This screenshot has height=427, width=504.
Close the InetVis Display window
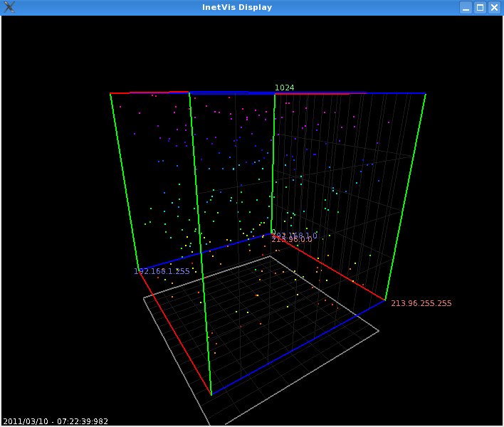click(x=494, y=7)
